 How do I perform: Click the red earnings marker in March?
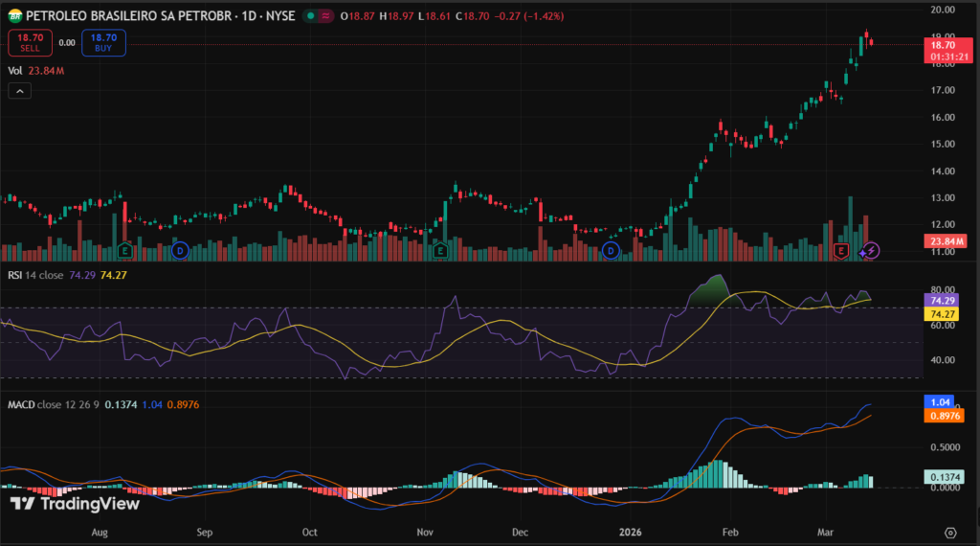pos(842,251)
